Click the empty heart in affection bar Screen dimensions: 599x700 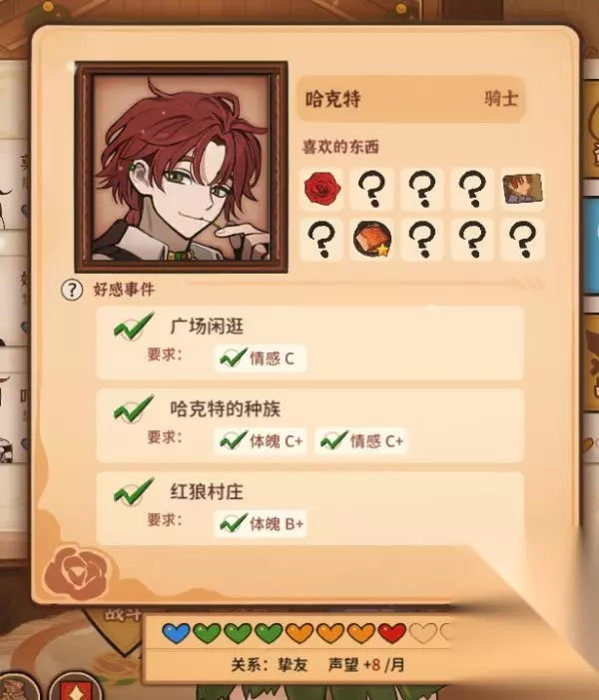422,633
